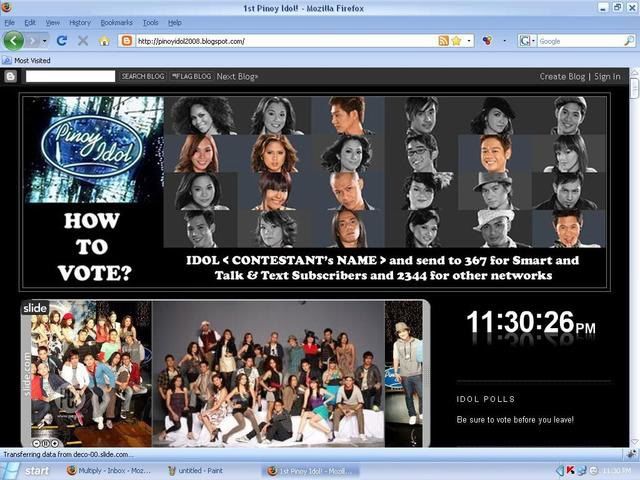Viewport: 640px width, 480px height.
Task: Click the left cast photo slide thumbnail
Action: click(x=91, y=374)
